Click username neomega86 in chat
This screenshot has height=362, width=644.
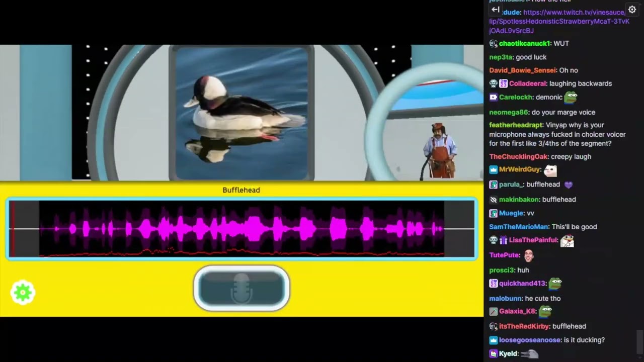[x=509, y=113]
